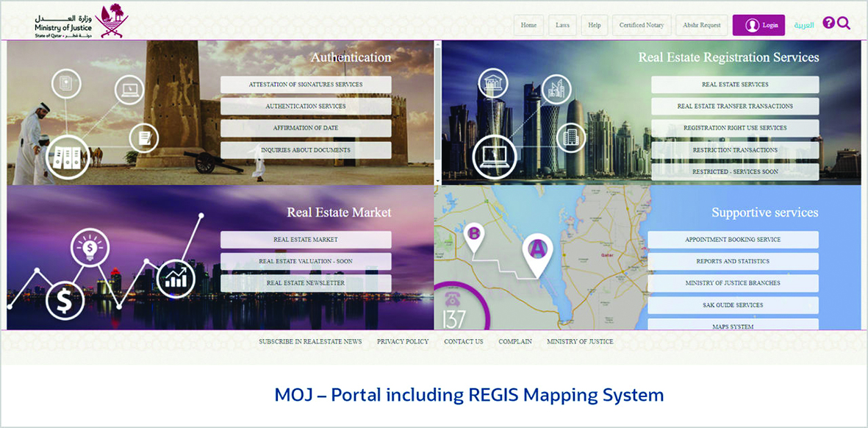Click the bar chart growth icon
Screen dimensions: 868x428
[x=176, y=278]
